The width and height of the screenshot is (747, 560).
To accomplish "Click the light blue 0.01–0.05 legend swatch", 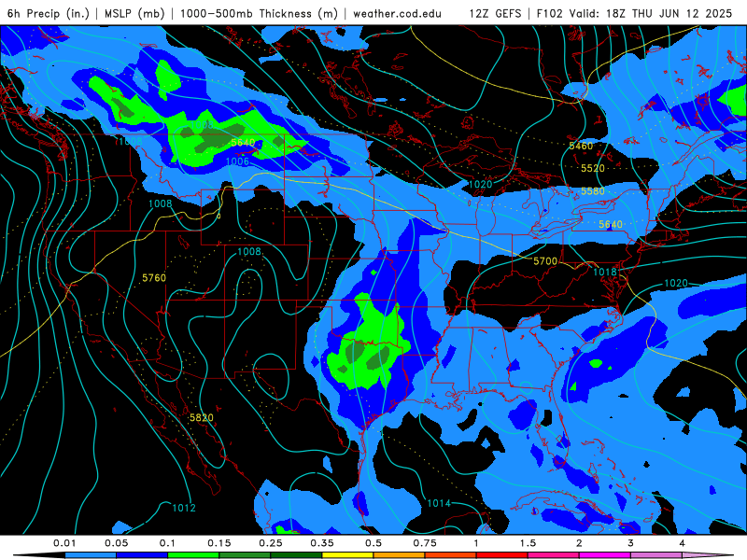I will click(91, 555).
